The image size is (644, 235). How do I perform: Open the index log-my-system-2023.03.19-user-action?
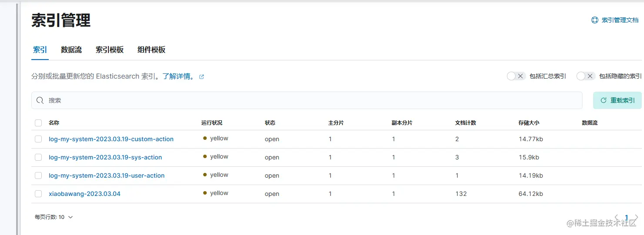tap(107, 175)
